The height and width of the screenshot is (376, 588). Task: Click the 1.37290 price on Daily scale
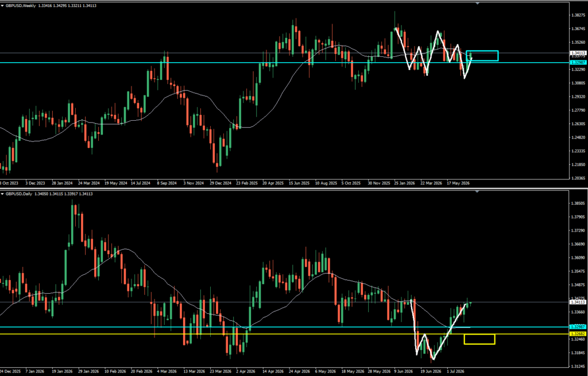pyautogui.click(x=578, y=231)
